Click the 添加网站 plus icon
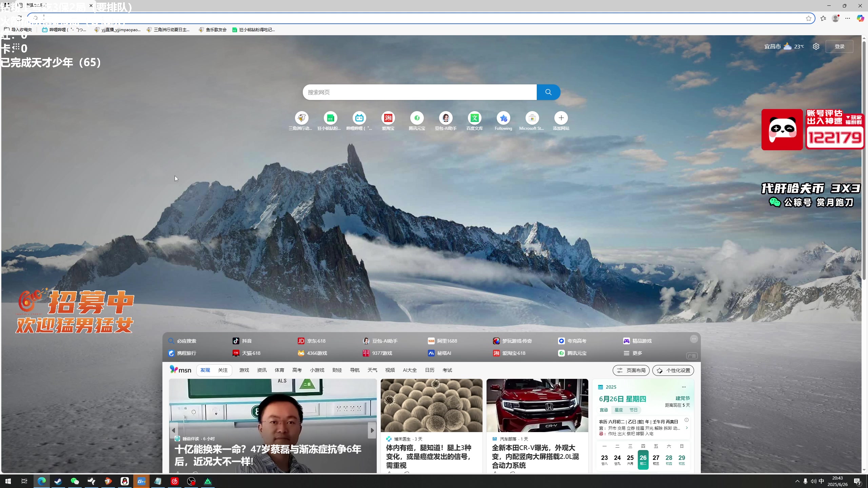868x488 pixels. click(561, 118)
